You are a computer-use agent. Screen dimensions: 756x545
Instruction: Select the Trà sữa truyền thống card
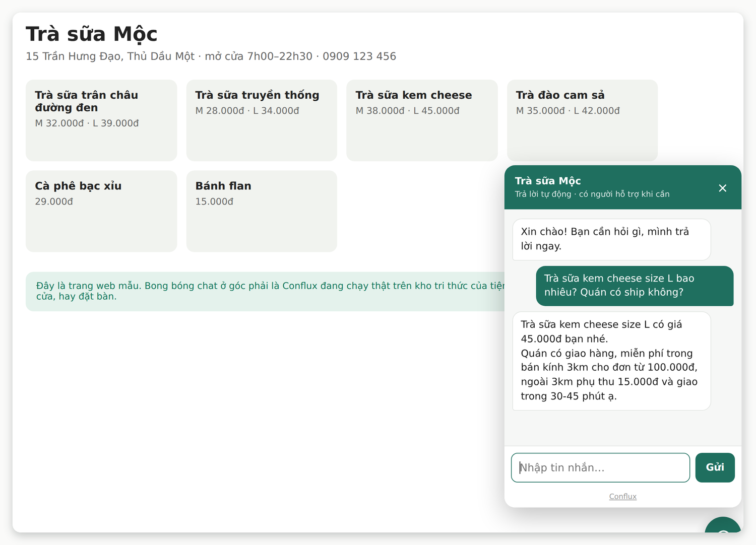click(262, 120)
